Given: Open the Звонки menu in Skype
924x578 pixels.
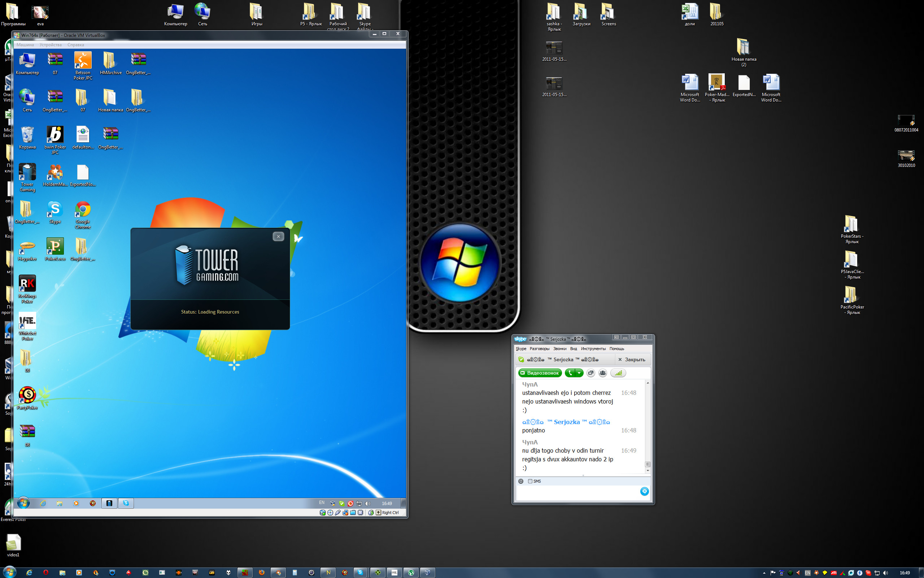Looking at the screenshot, I should click(560, 349).
